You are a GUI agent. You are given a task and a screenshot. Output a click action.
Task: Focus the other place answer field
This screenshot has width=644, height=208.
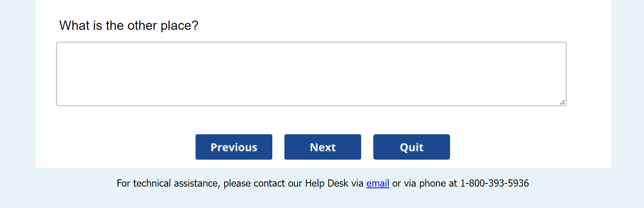click(x=311, y=74)
